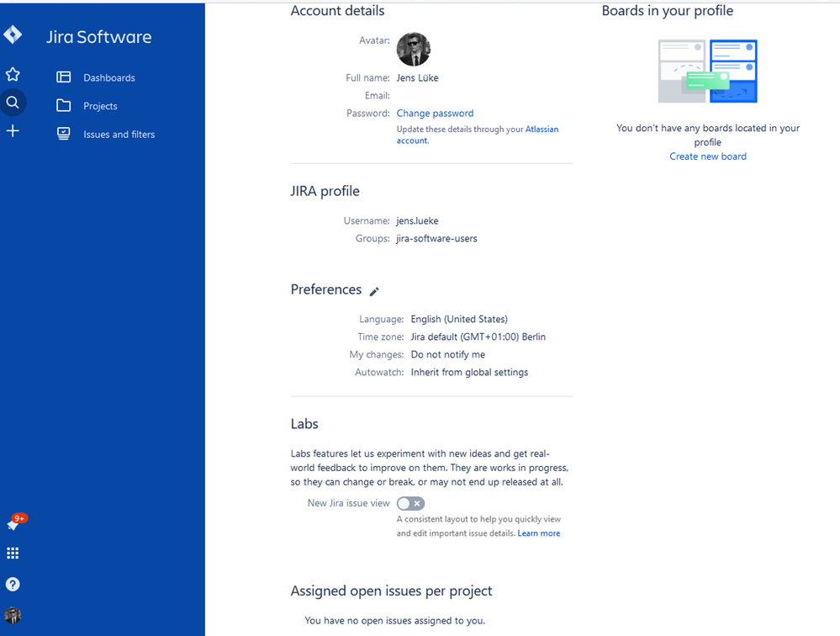Click the Preferences section heading
The image size is (840, 636).
[x=326, y=289]
